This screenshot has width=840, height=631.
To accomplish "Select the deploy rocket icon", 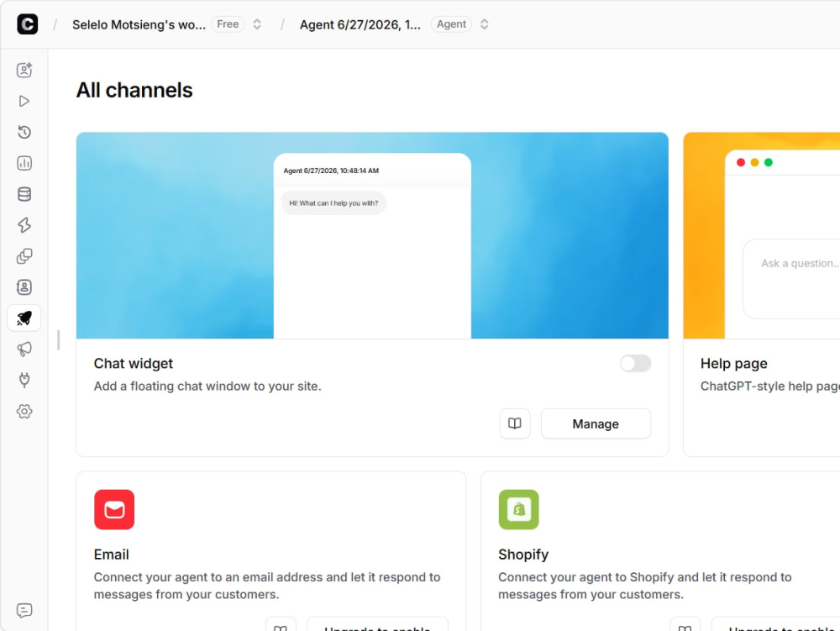I will [24, 318].
